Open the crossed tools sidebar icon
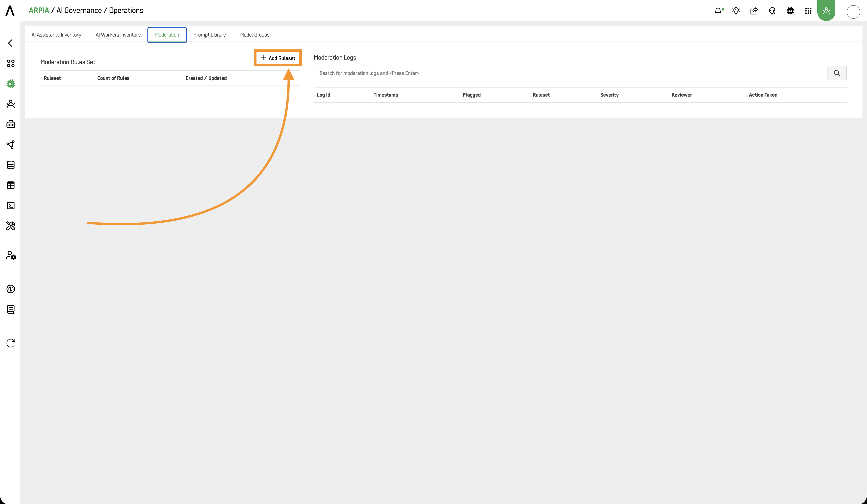The height and width of the screenshot is (504, 867). tap(11, 226)
